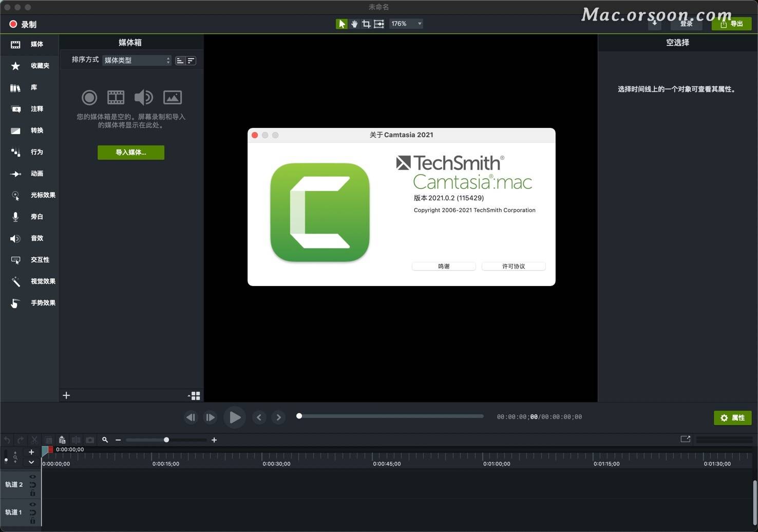Toggle descending sort order in media bin
This screenshot has width=758, height=532.
click(191, 61)
